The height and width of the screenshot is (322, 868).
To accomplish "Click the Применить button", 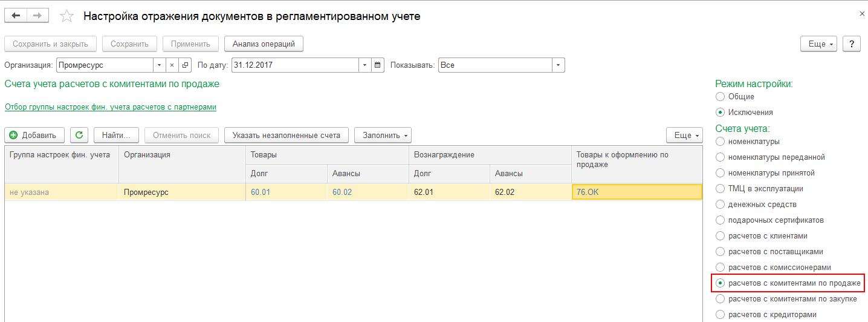I will pyautogui.click(x=190, y=44).
